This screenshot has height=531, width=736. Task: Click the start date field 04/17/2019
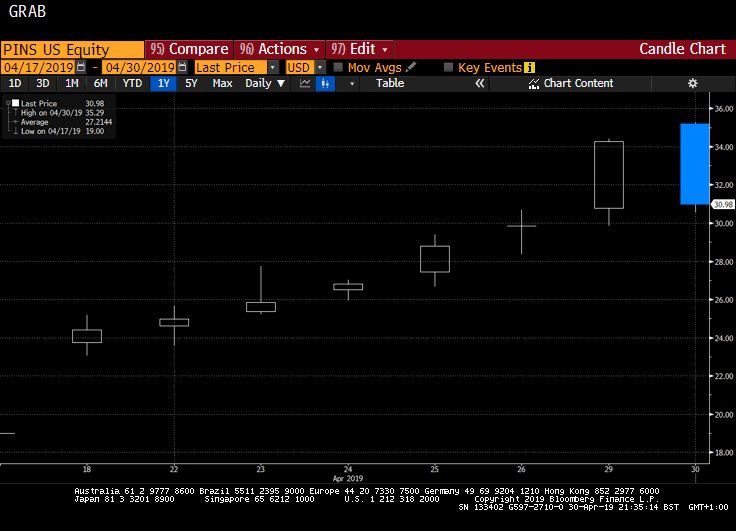click(38, 68)
